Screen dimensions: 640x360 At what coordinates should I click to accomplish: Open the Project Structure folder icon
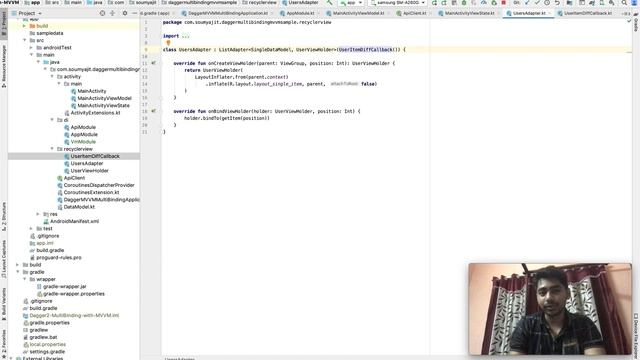569,3
